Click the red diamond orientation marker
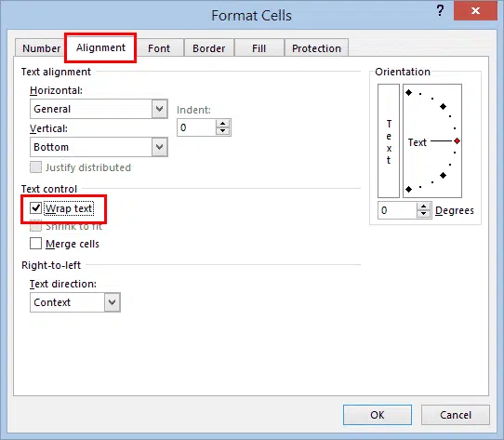 coord(457,140)
